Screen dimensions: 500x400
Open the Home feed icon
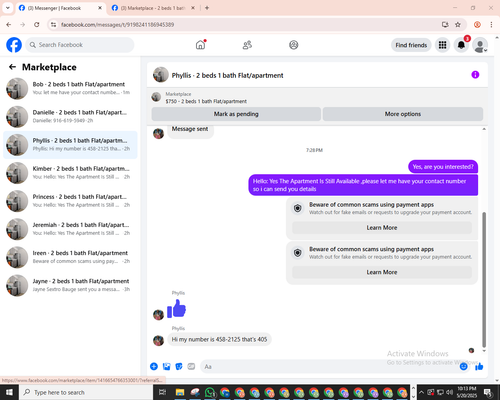pyautogui.click(x=200, y=45)
